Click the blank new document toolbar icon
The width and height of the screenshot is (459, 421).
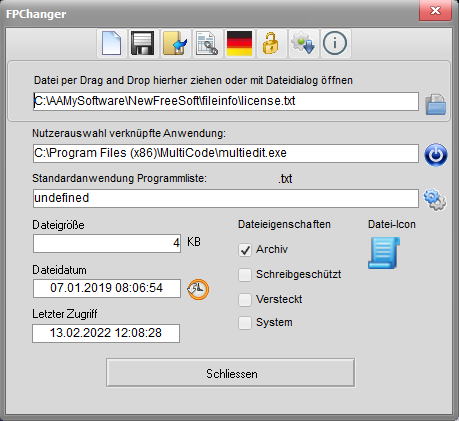point(112,43)
